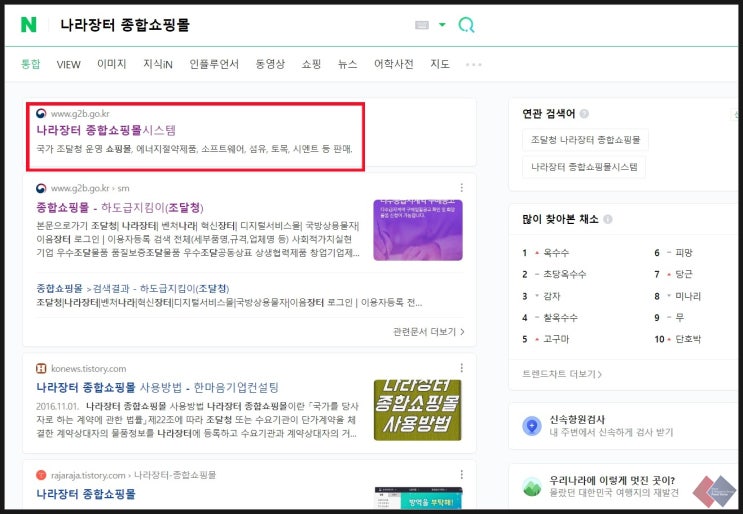Switch to the 지식iN tab
This screenshot has width=743, height=514.
[158, 64]
